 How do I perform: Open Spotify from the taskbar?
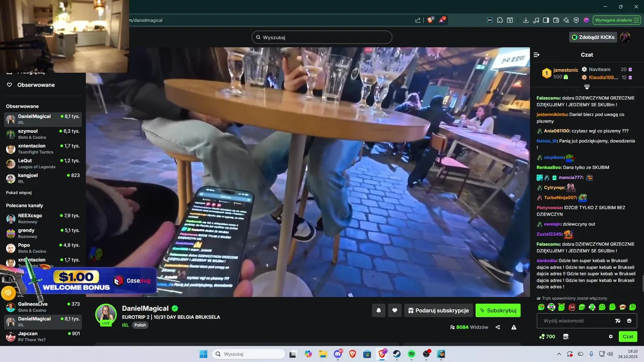pyautogui.click(x=412, y=354)
